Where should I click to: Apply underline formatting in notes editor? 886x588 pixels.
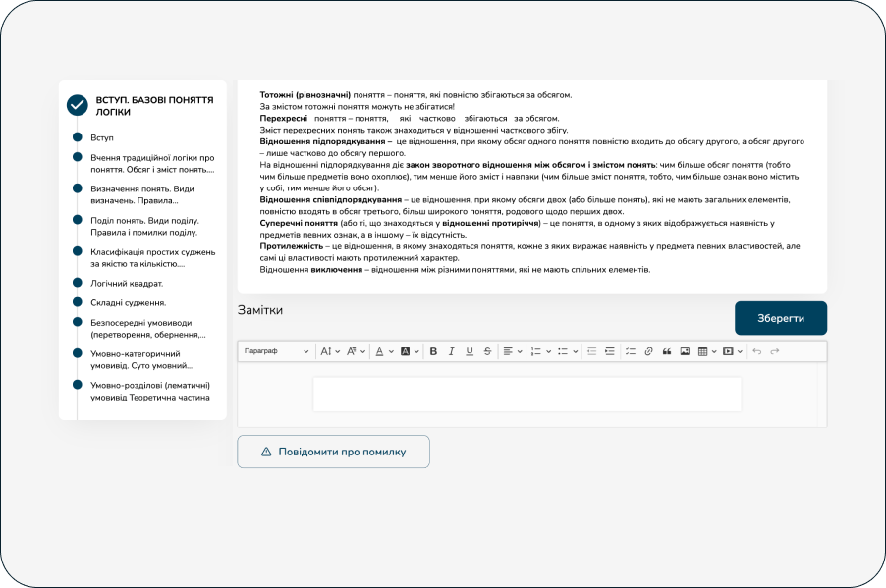point(470,351)
